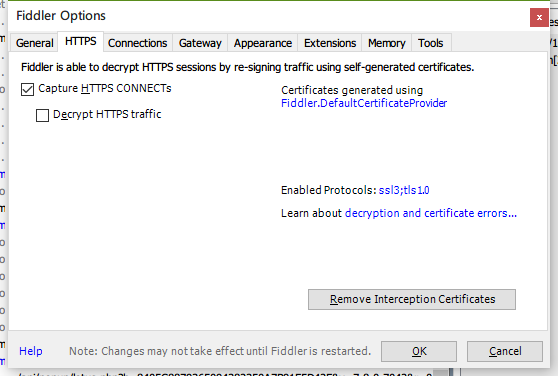558x376 pixels.
Task: Click Remove Interception Certificates button
Action: click(412, 299)
